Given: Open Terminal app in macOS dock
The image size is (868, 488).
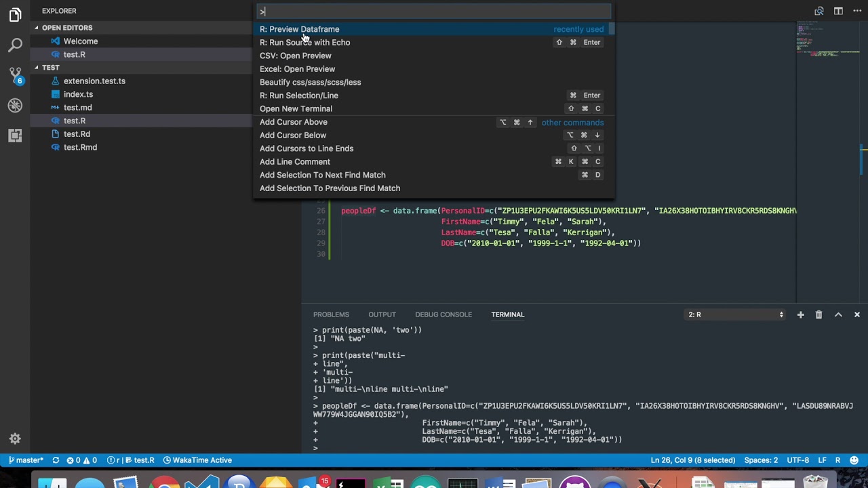Looking at the screenshot, I should tap(351, 485).
